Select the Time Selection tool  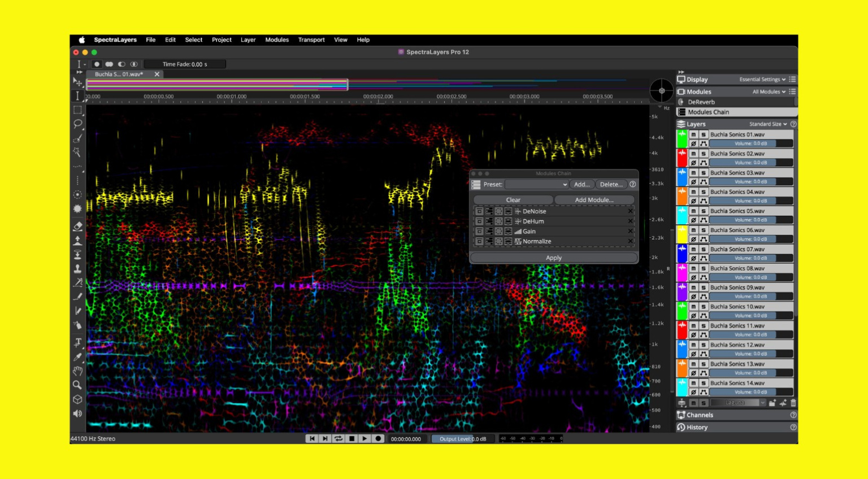tap(78, 96)
